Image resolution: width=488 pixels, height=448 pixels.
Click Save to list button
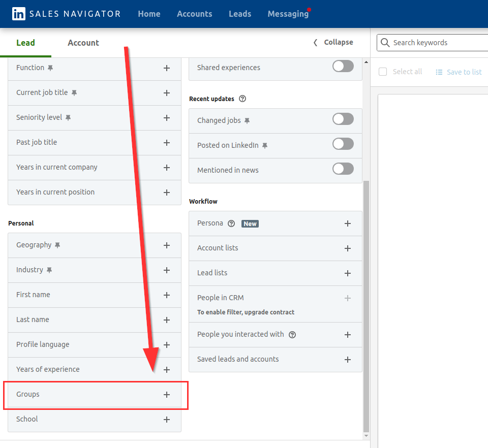tap(459, 72)
